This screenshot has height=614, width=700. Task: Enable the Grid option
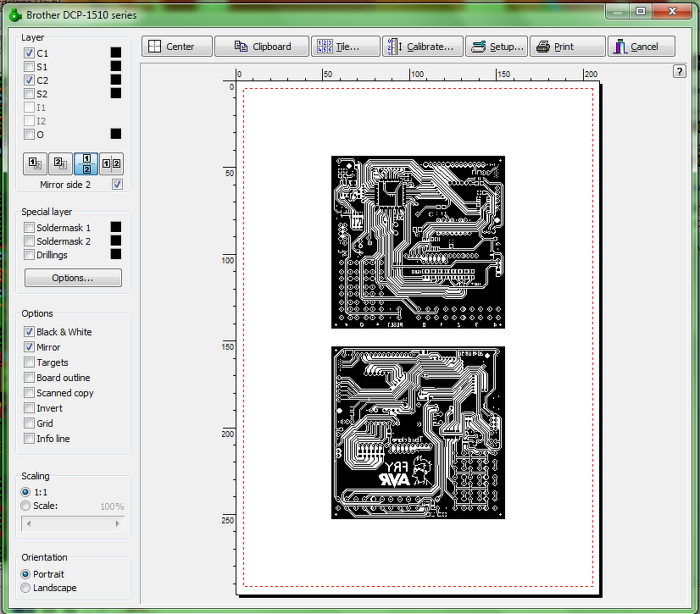click(x=29, y=423)
